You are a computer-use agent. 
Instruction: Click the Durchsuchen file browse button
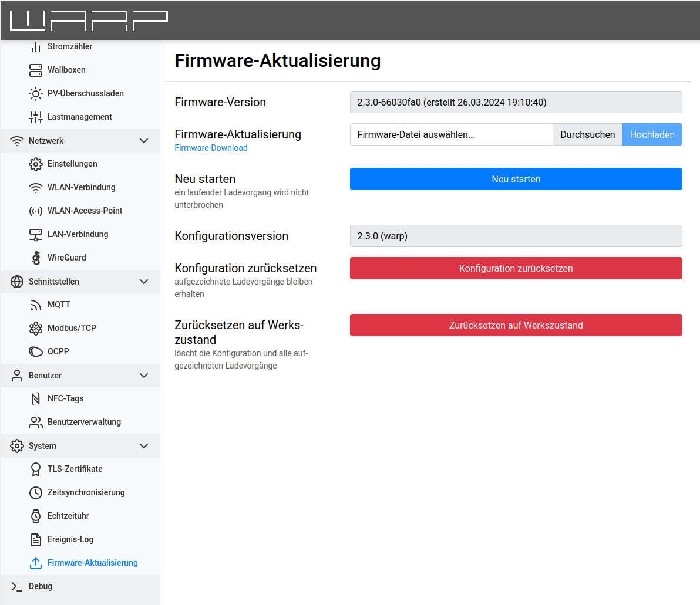[587, 134]
